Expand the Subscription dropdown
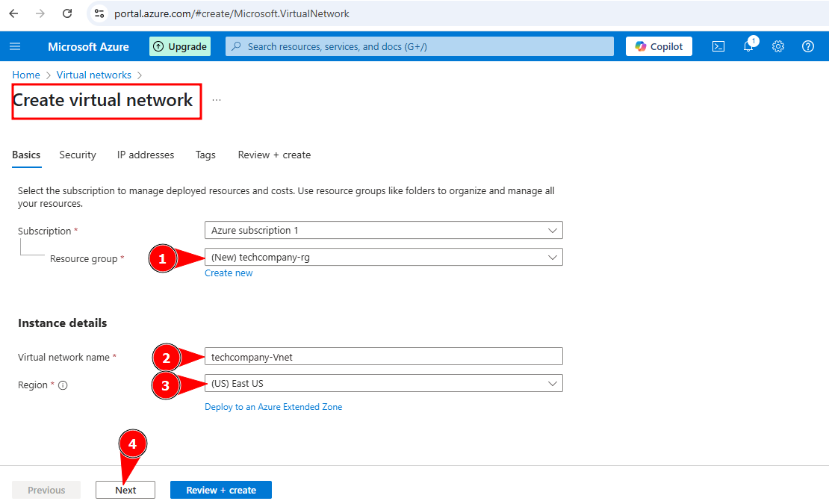 coord(384,230)
